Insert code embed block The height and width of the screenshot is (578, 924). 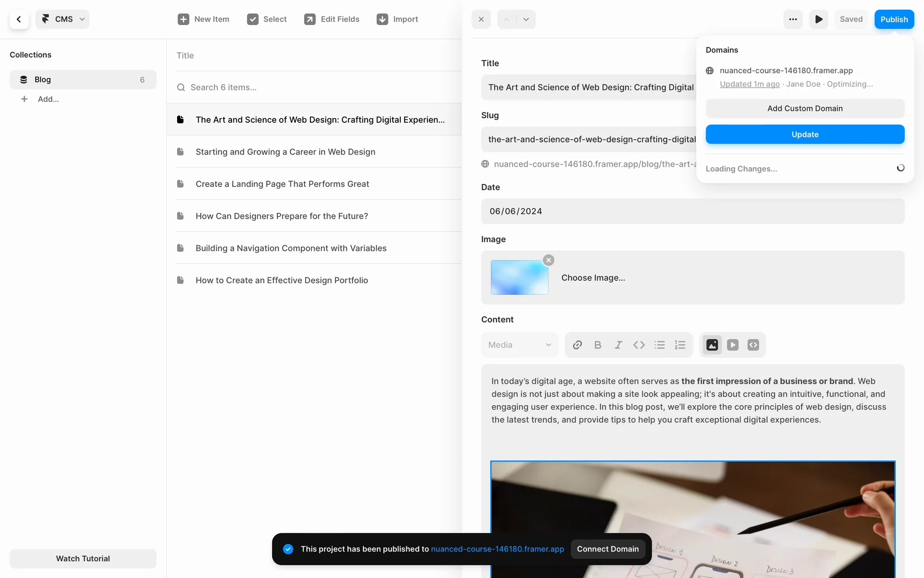(x=753, y=345)
